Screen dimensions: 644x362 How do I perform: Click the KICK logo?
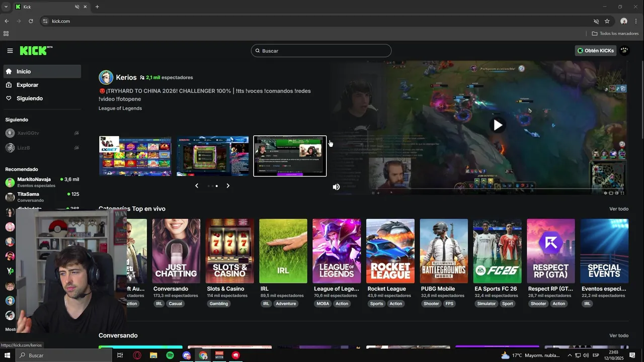(x=36, y=50)
